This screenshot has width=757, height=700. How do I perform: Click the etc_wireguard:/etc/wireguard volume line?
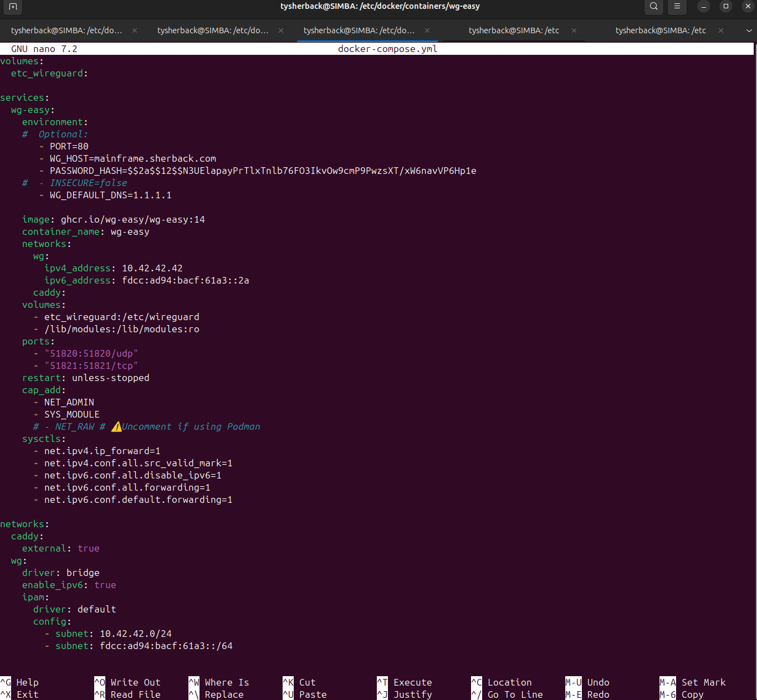pyautogui.click(x=116, y=317)
